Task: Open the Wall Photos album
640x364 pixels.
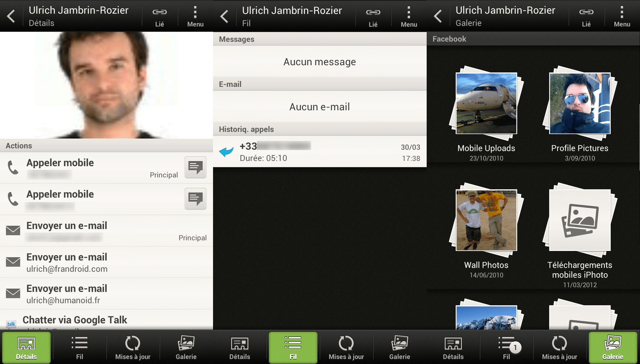Action: click(x=486, y=220)
